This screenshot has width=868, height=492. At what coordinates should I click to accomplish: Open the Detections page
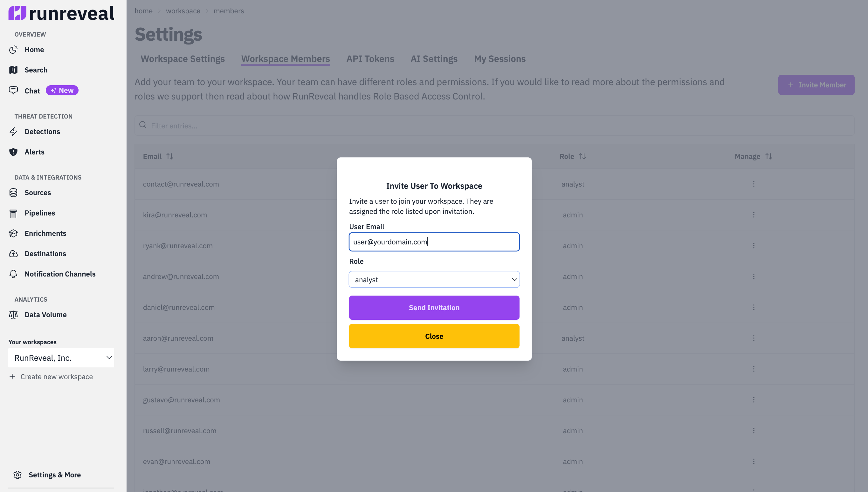(42, 132)
